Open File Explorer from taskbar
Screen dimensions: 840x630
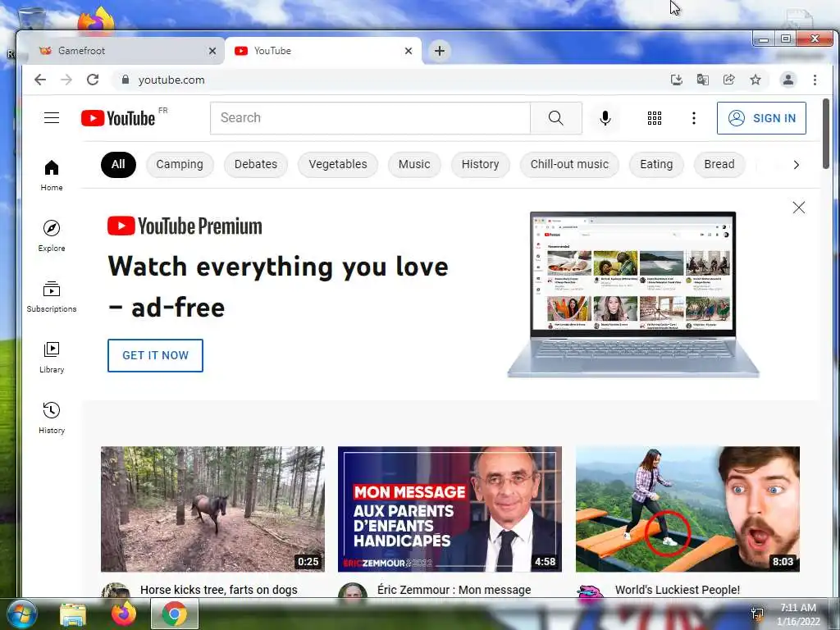tap(73, 614)
